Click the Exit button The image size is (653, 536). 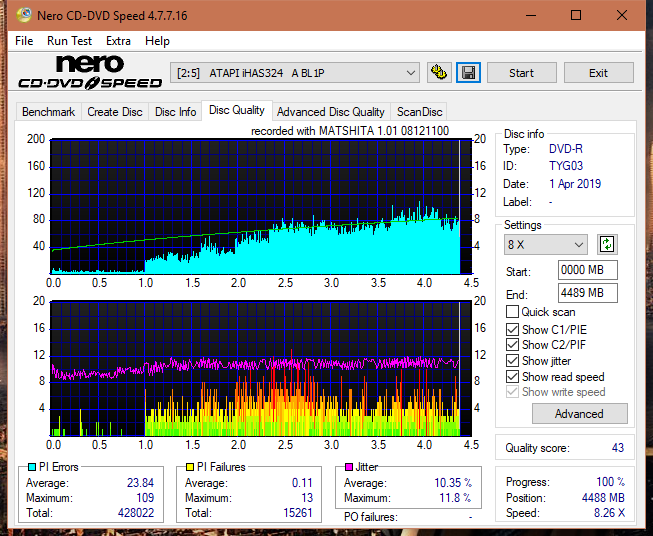(x=598, y=73)
